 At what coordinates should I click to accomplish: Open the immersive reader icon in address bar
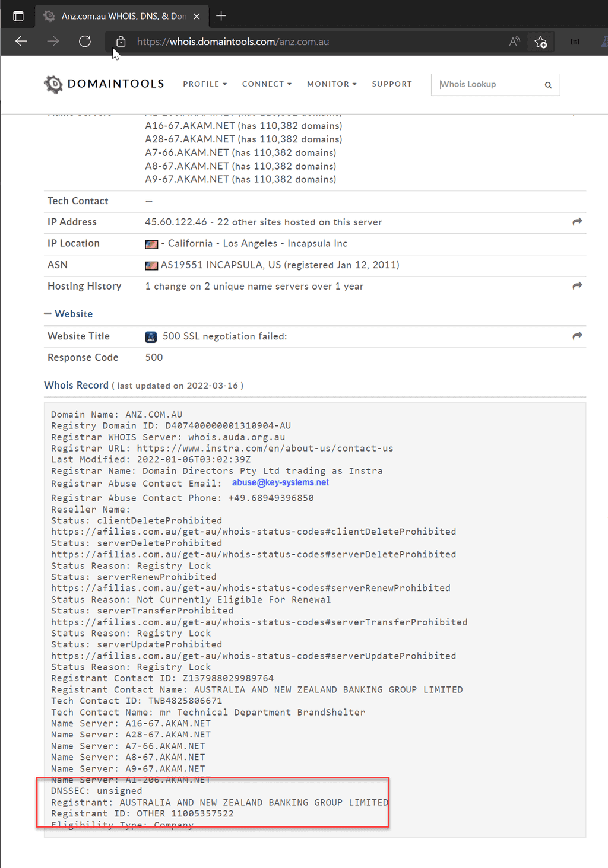pos(514,42)
